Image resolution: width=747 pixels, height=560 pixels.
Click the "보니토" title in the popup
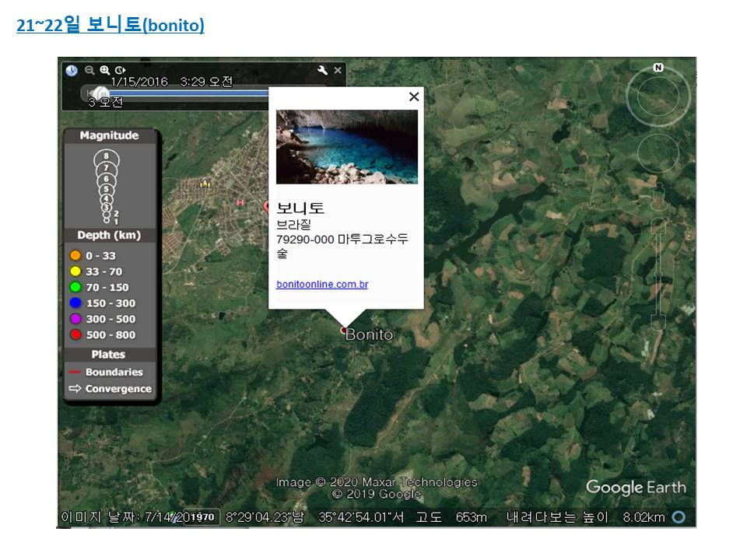[x=300, y=208]
